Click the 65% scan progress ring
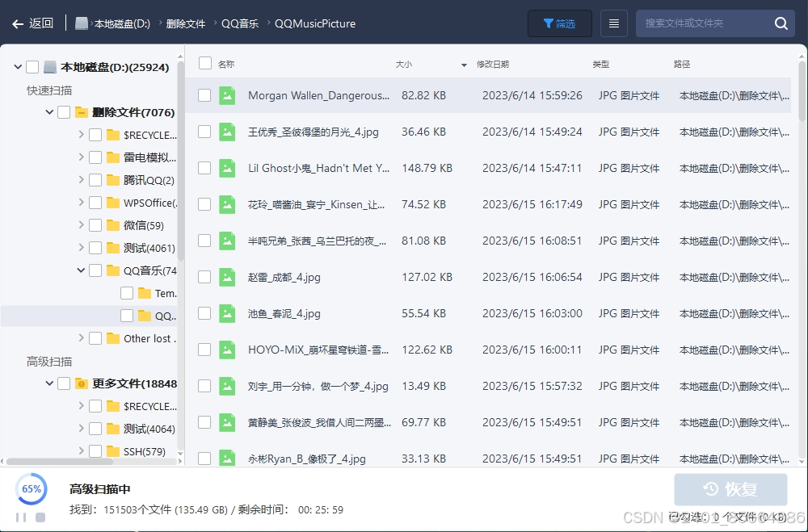The width and height of the screenshot is (808, 532). click(32, 488)
